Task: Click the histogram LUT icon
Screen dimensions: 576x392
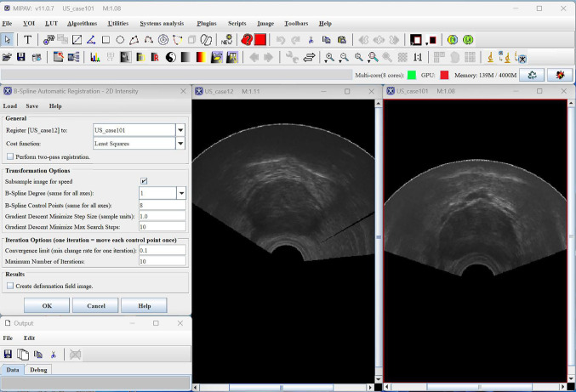Action: 94,57
